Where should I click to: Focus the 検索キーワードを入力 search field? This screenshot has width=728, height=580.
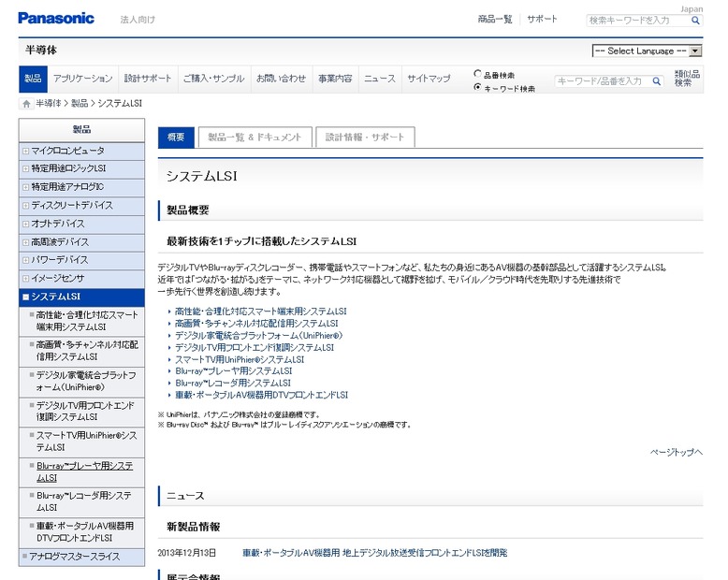638,21
